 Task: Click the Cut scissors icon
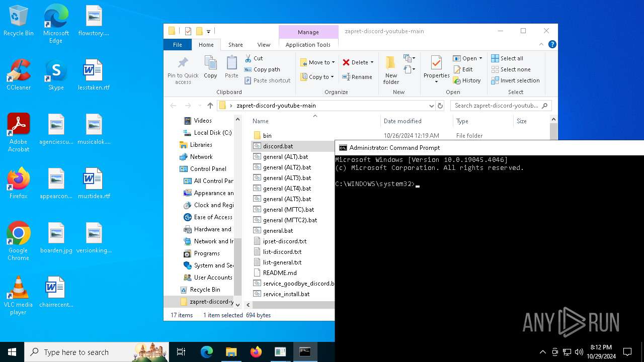248,58
